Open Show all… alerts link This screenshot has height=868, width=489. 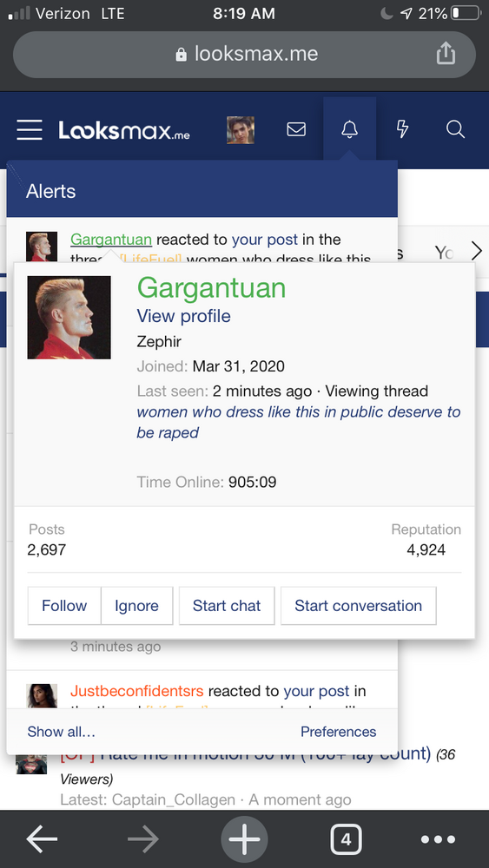click(62, 732)
